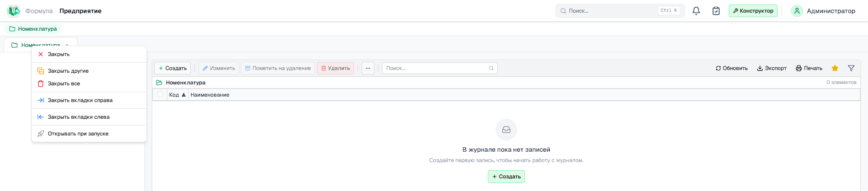Toggle the select-all checkbox in the table header

[x=160, y=94]
